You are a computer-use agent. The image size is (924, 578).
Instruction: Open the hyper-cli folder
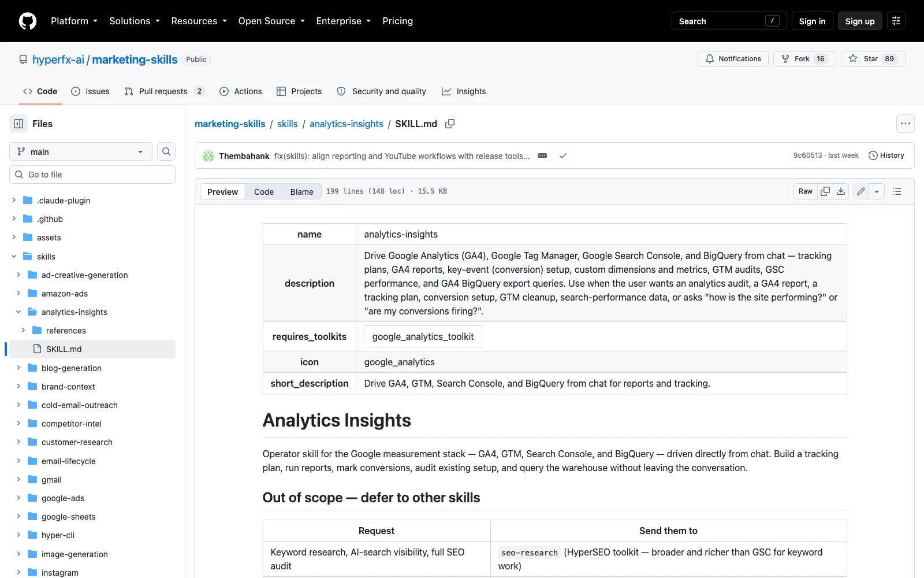tap(58, 535)
